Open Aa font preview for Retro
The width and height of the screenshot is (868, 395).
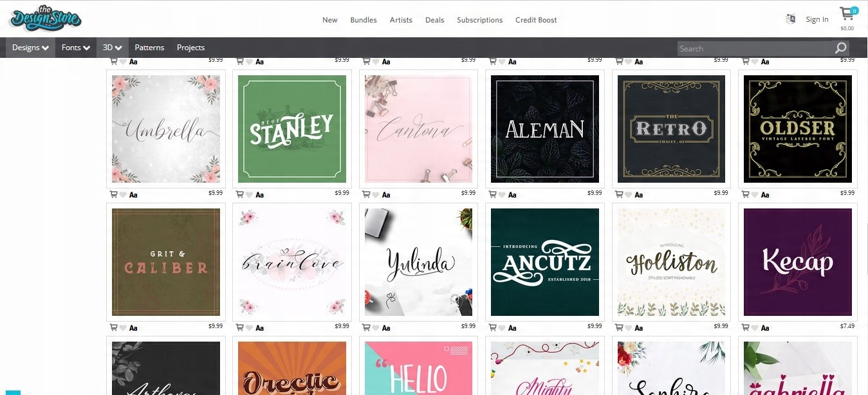(638, 195)
